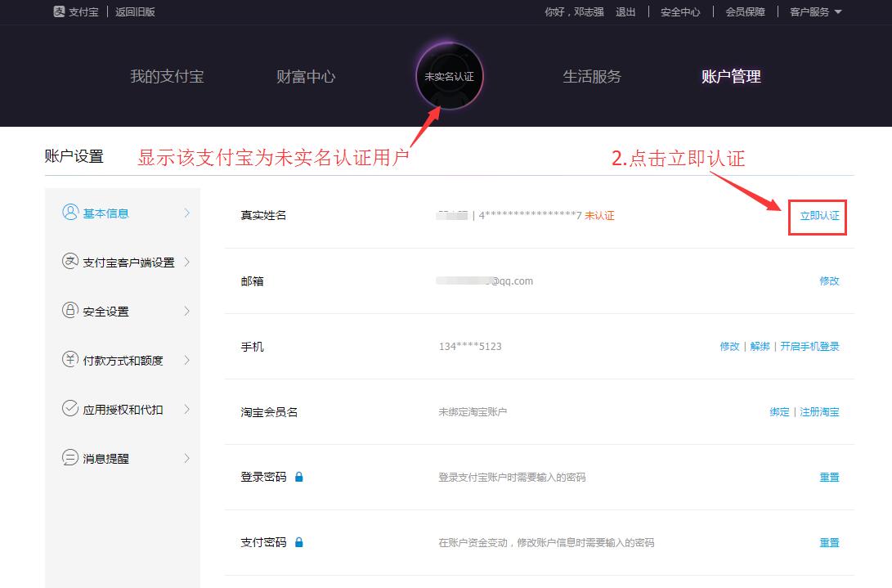Image resolution: width=892 pixels, height=588 pixels.
Task: Select 消息提醒 in the sidebar menu
Action: (105, 459)
